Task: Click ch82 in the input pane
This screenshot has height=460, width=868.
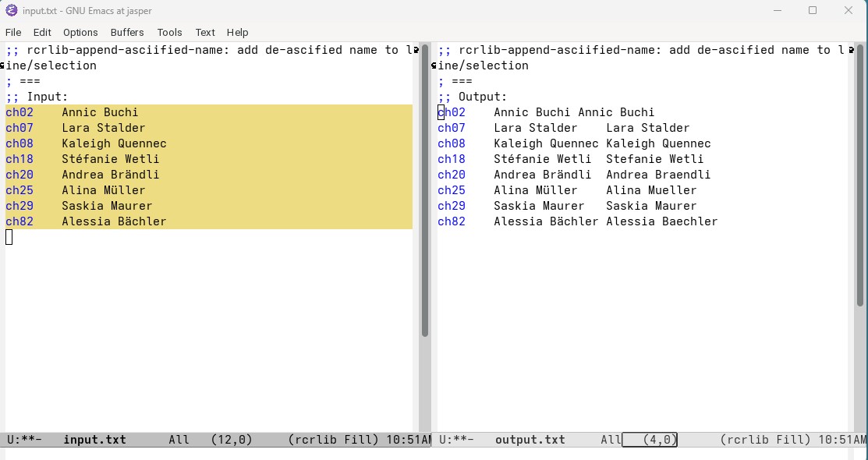Action: point(19,221)
